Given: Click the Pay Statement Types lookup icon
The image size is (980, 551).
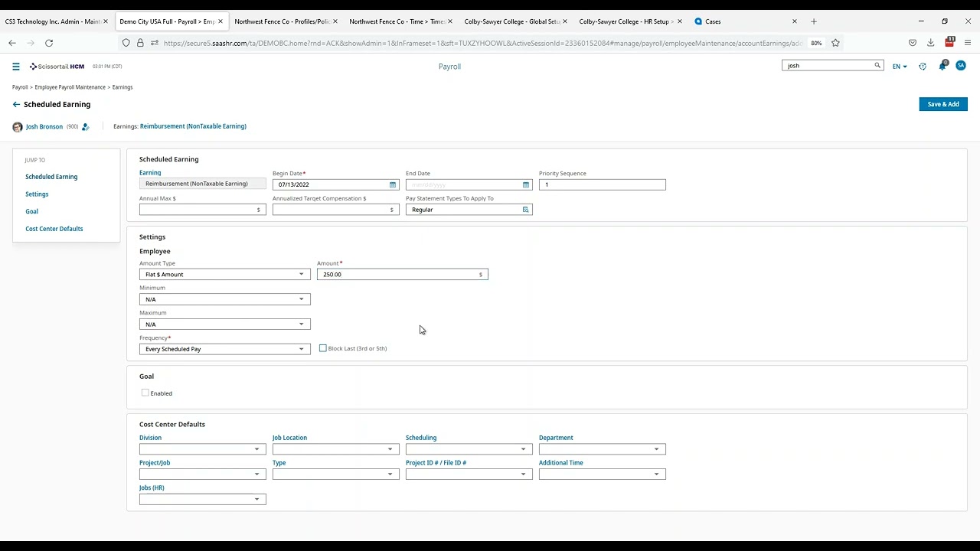Looking at the screenshot, I should pos(525,209).
